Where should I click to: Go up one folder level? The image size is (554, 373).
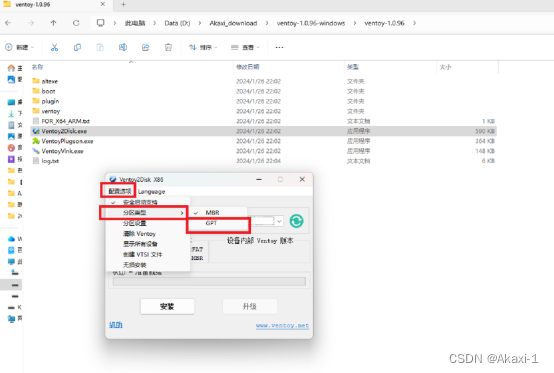(x=53, y=23)
